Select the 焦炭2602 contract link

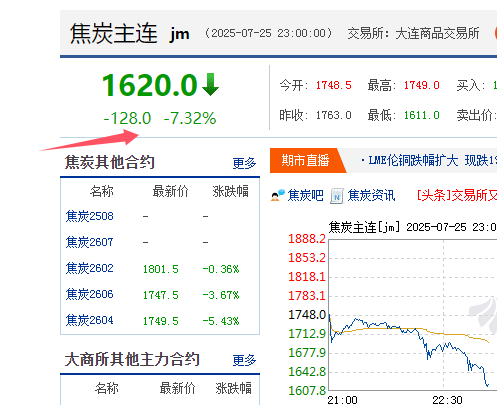tap(89, 268)
